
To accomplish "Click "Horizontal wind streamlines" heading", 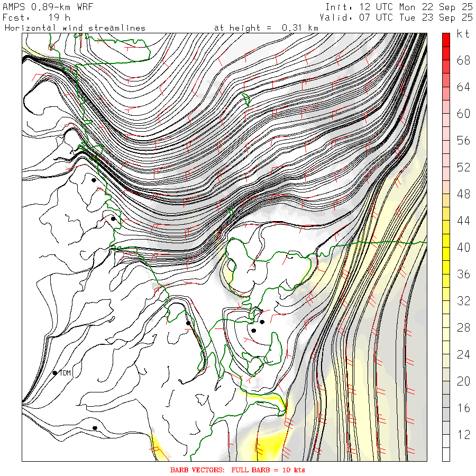I will point(75,28).
